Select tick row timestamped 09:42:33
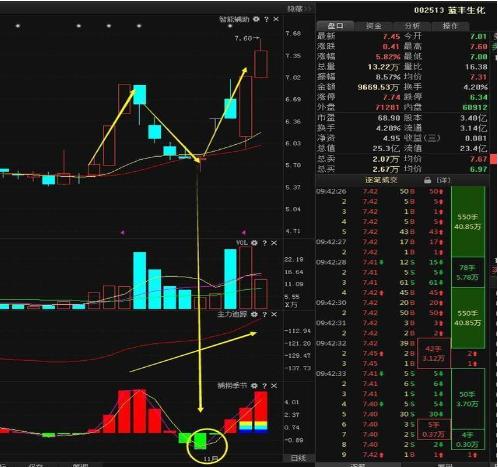This screenshot has height=467, width=498. coord(383,374)
